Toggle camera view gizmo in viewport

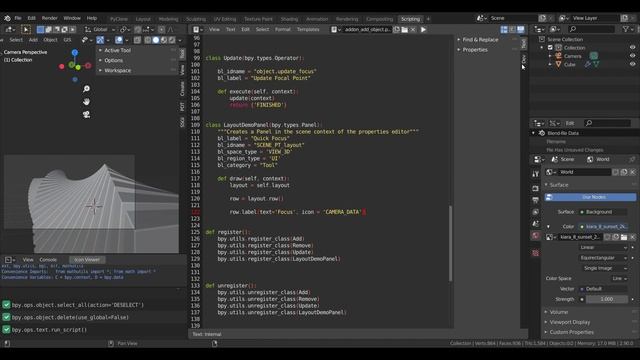86,115
